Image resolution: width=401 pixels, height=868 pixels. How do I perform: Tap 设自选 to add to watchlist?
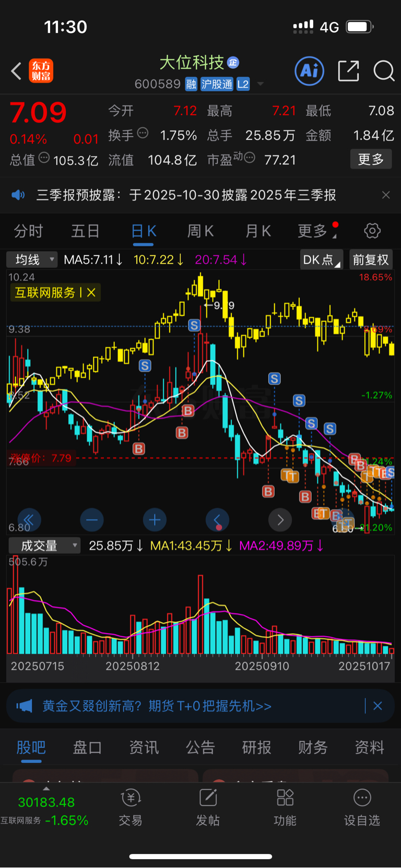coord(362,807)
